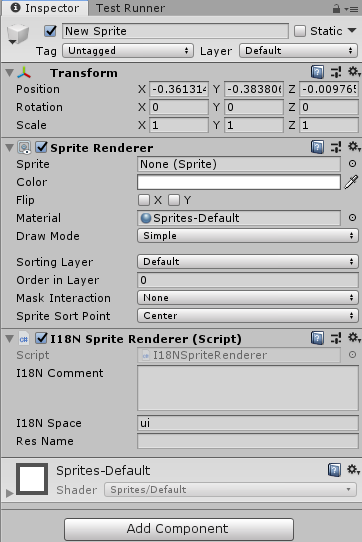362x542 pixels.
Task: Click the Rotation Y field
Action: 254,107
